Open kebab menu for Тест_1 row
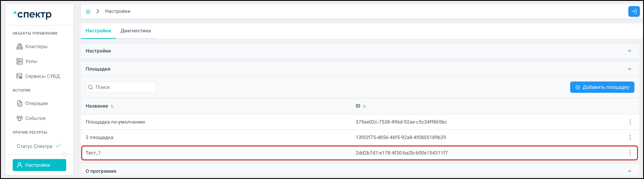Image resolution: width=644 pixels, height=179 pixels. 630,153
